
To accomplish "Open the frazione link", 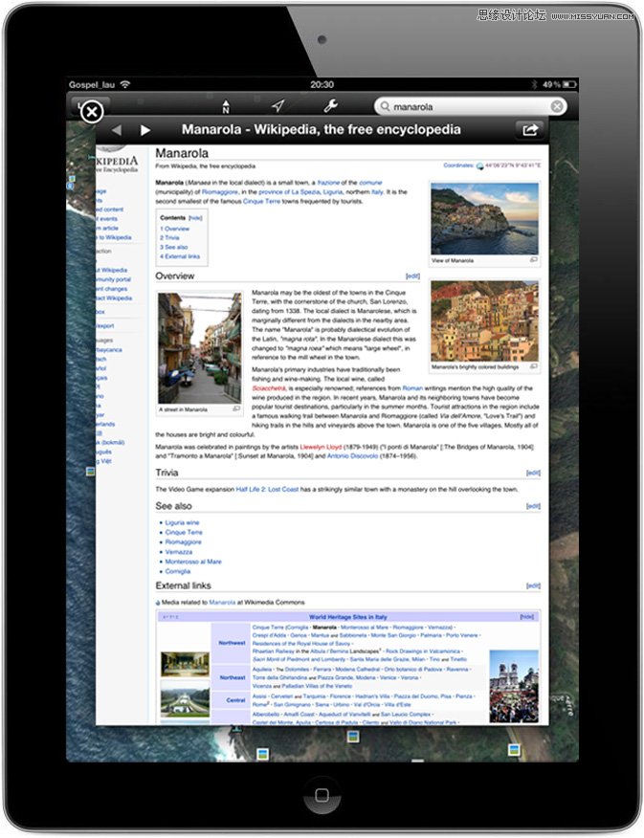I will [x=328, y=183].
